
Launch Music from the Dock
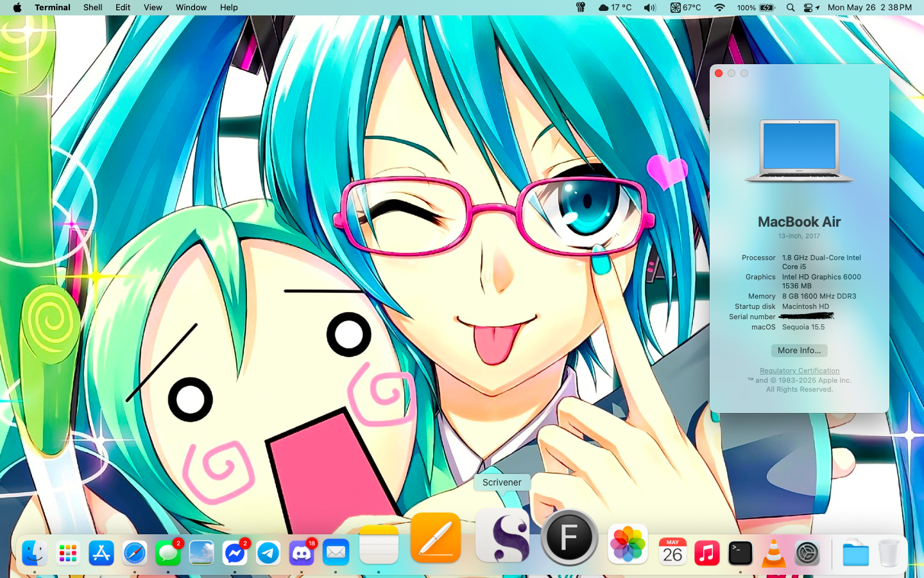coord(707,553)
